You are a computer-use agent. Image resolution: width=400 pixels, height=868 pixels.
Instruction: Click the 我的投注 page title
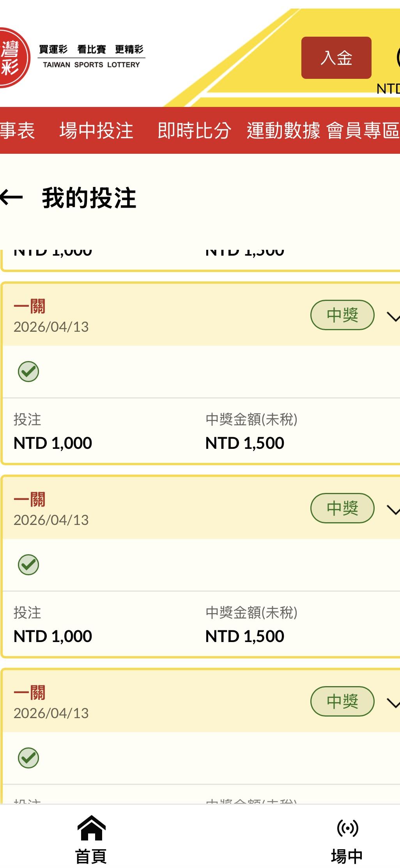pos(89,198)
